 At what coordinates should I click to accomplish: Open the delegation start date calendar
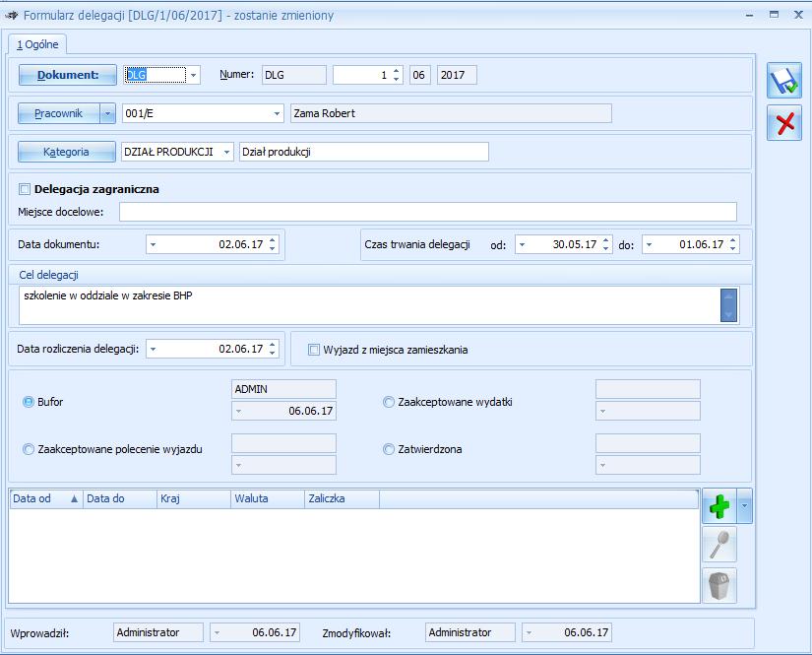click(523, 244)
